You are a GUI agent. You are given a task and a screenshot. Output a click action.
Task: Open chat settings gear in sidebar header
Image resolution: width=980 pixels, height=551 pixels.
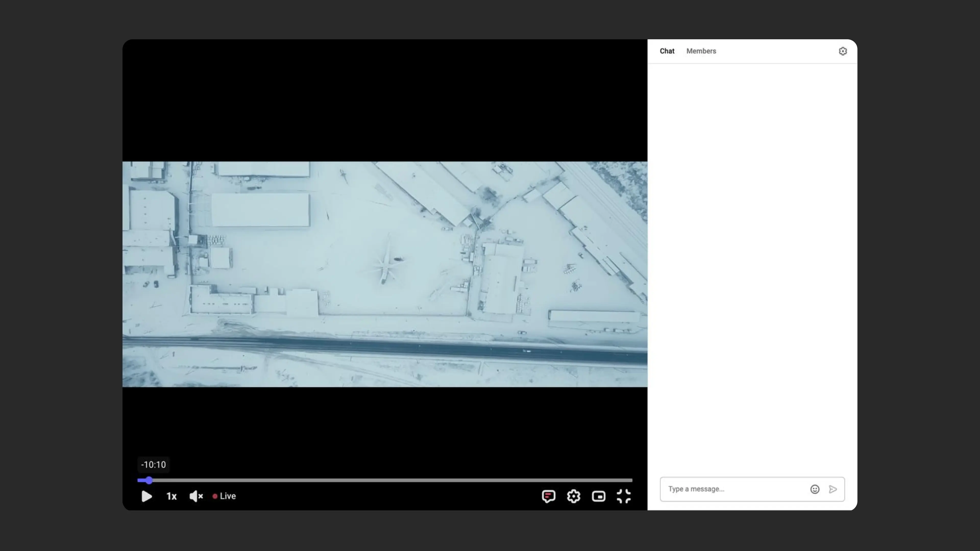tap(843, 51)
